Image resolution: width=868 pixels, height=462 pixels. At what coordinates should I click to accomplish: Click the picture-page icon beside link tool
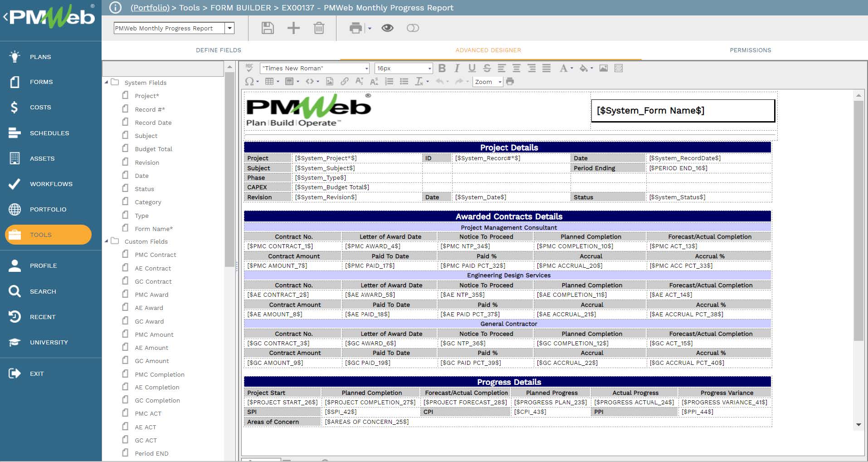pos(330,81)
